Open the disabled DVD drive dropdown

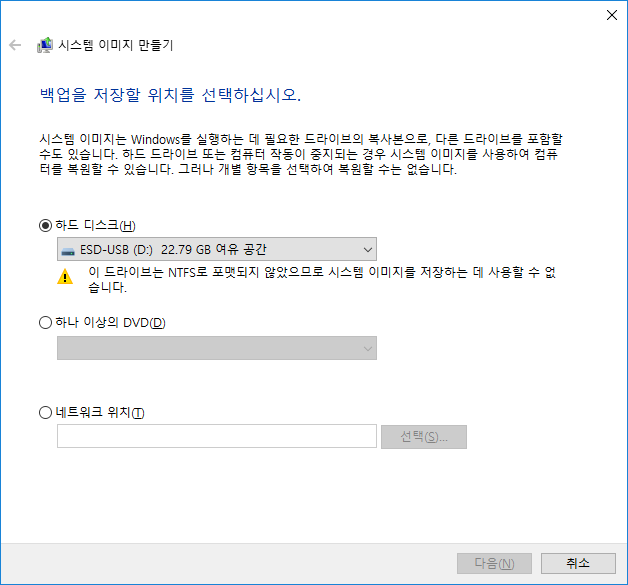[x=217, y=348]
